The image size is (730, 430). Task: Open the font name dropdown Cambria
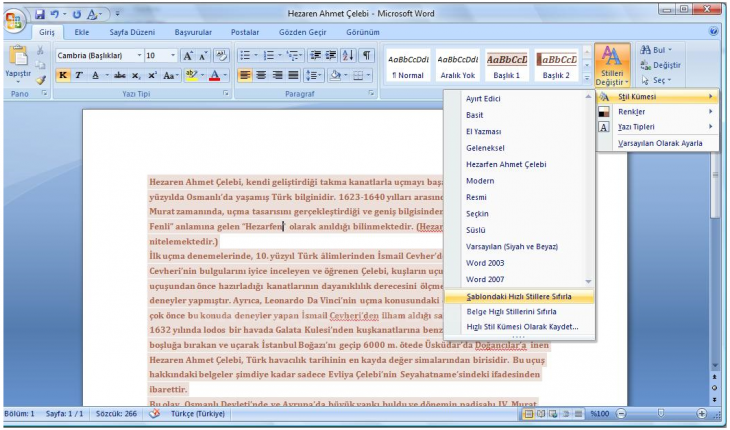point(139,55)
